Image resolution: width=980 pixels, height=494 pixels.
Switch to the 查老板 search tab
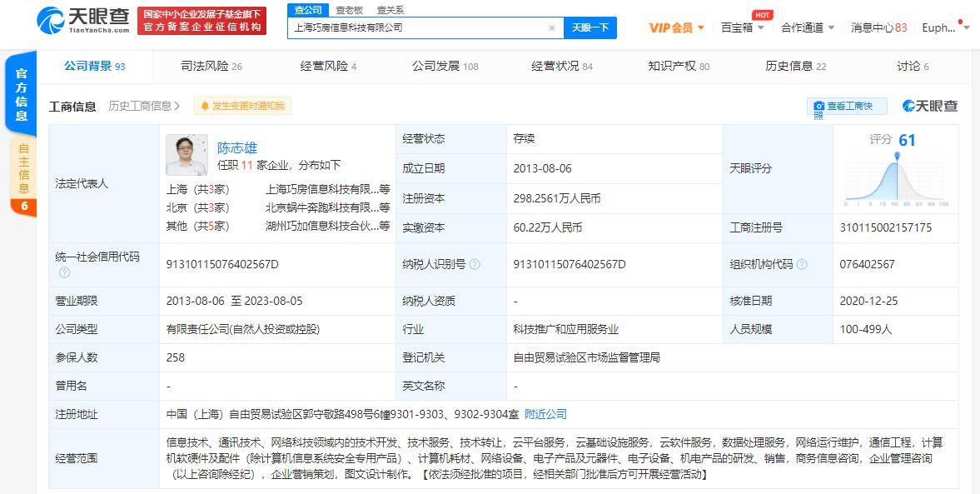click(x=349, y=10)
